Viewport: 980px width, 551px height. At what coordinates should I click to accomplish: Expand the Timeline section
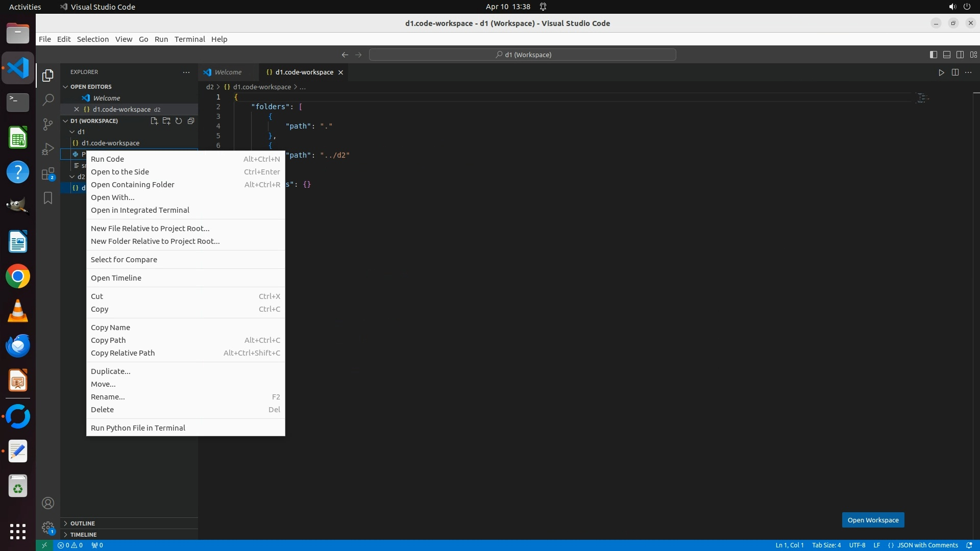point(83,535)
